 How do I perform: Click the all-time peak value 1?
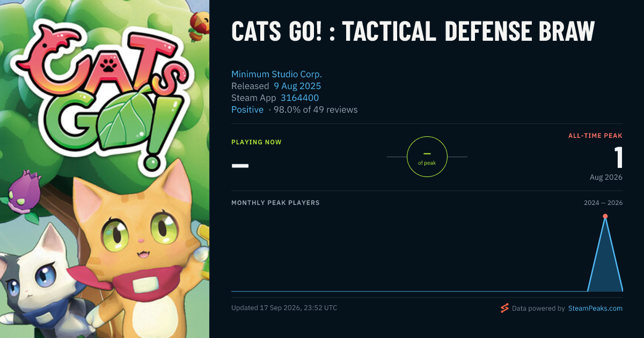click(x=618, y=158)
